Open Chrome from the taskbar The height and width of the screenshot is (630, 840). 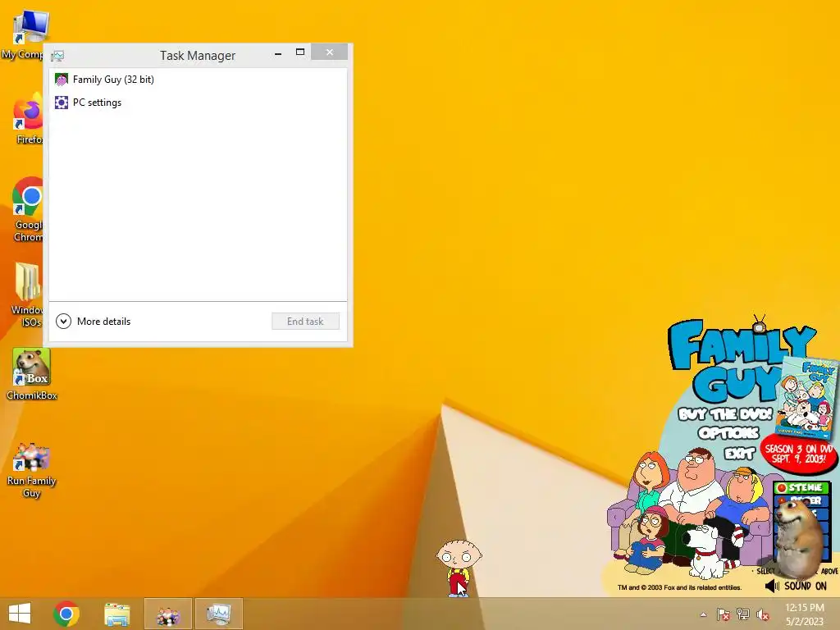pyautogui.click(x=66, y=614)
